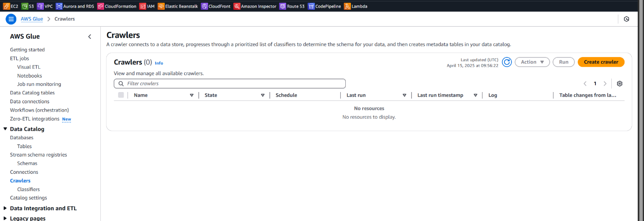
Task: Open the Amazon Inspector shortcut icon
Action: (237, 7)
